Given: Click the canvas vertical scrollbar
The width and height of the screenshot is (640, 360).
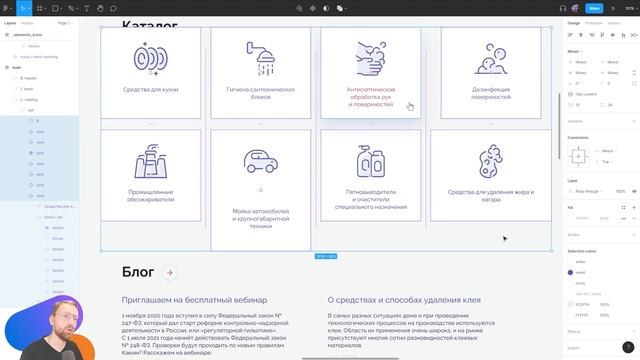Looking at the screenshot, I should click(559, 127).
